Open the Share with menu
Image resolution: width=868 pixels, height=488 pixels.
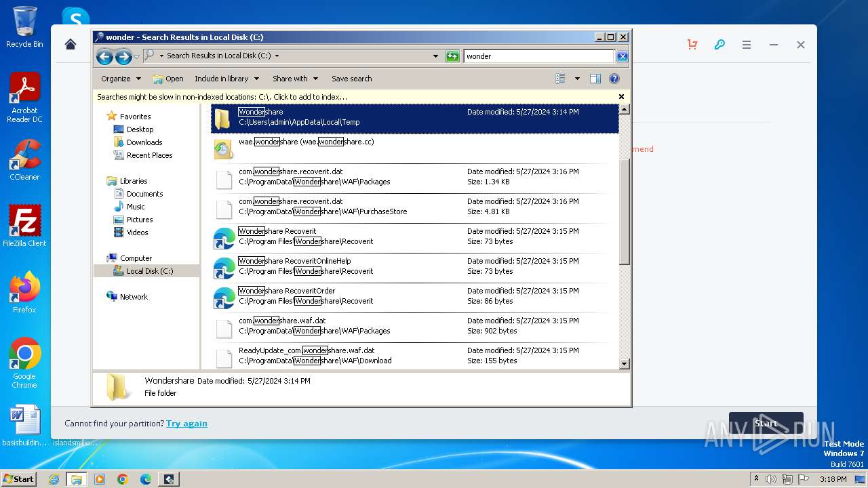(295, 79)
